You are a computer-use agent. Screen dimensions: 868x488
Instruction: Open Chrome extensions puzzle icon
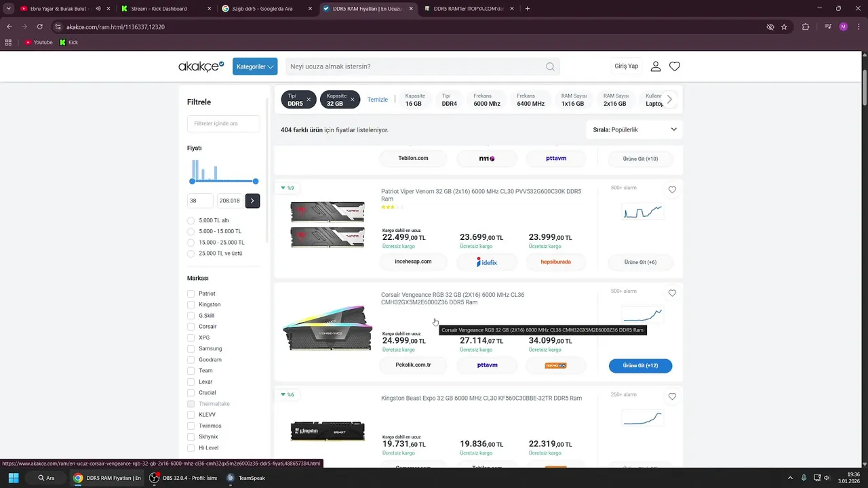pos(806,26)
